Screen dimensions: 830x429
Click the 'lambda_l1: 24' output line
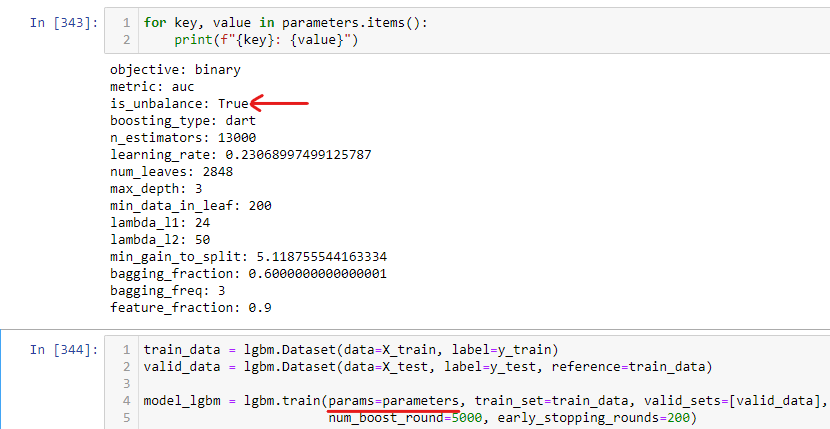pyautogui.click(x=160, y=222)
